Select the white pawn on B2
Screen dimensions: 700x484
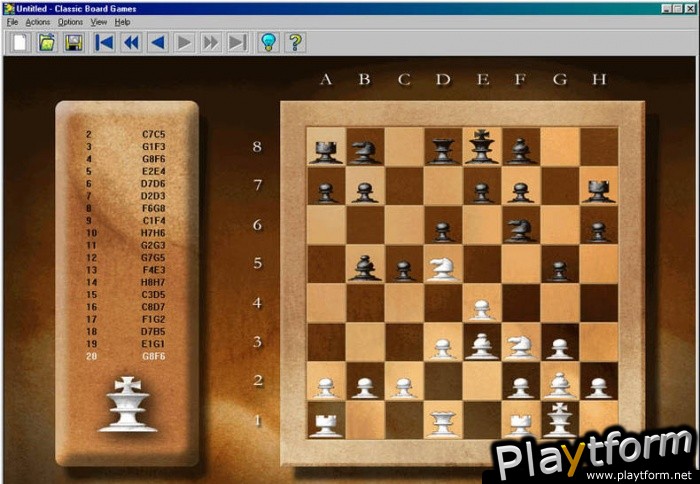365,388
